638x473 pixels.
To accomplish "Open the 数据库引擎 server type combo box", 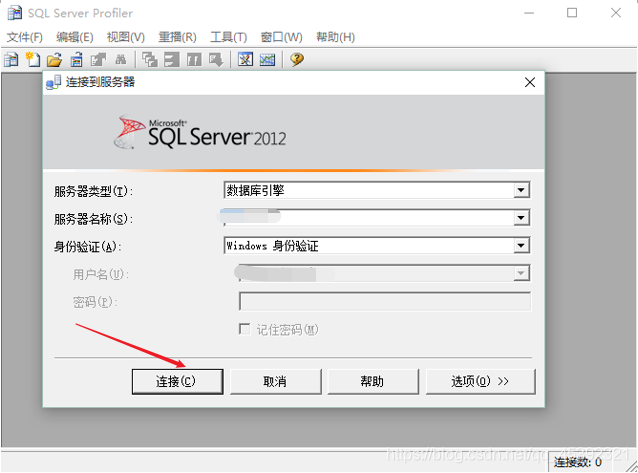I will tap(377, 190).
